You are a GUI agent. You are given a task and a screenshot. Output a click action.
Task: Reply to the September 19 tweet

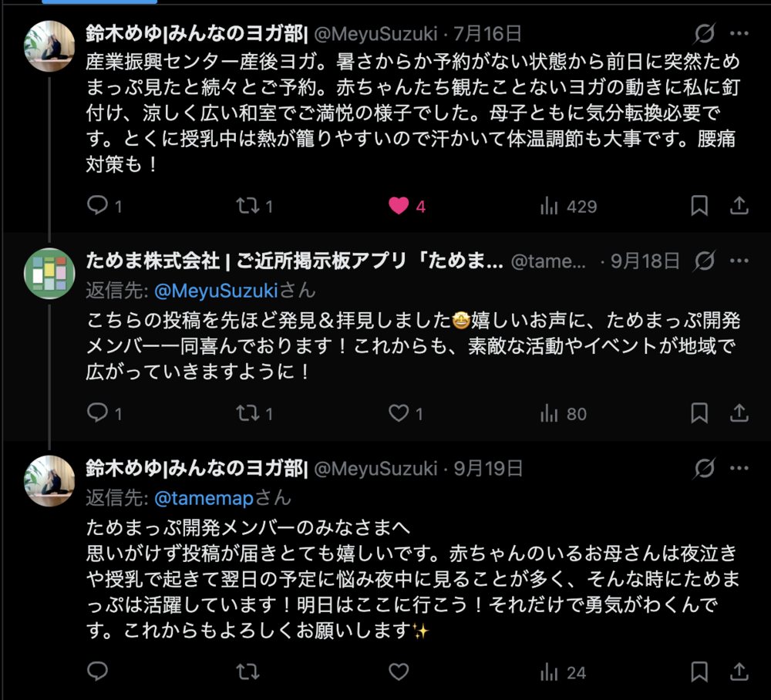tap(97, 671)
